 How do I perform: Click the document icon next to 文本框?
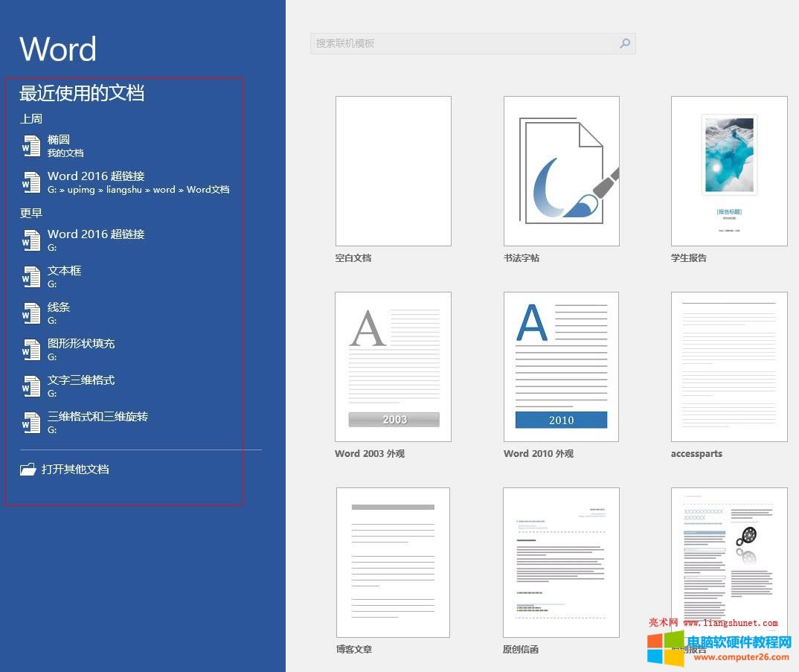(x=31, y=276)
